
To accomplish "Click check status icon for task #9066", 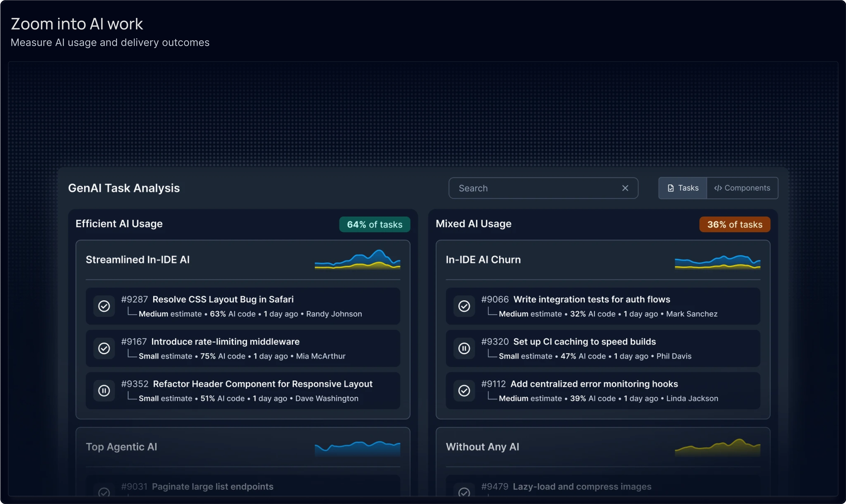I will click(464, 306).
